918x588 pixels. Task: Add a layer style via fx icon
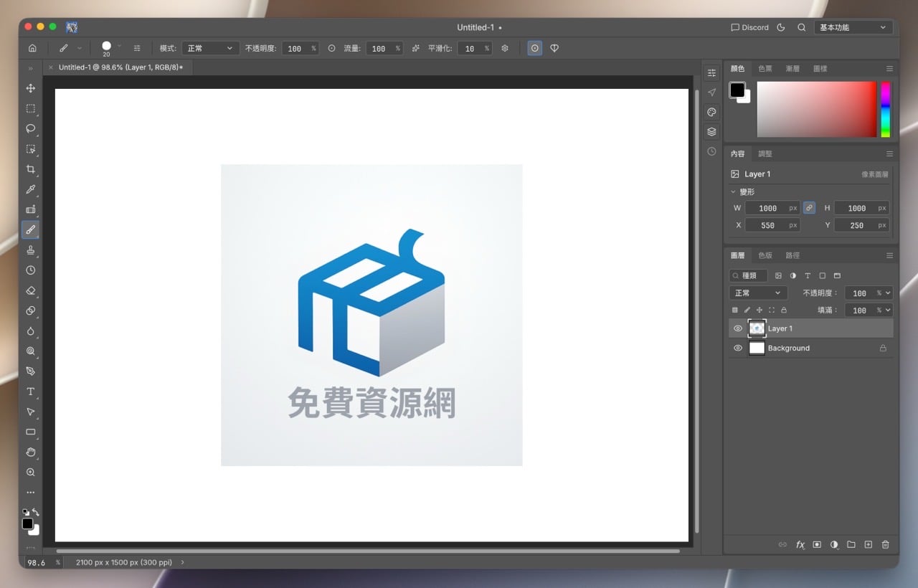tap(800, 545)
